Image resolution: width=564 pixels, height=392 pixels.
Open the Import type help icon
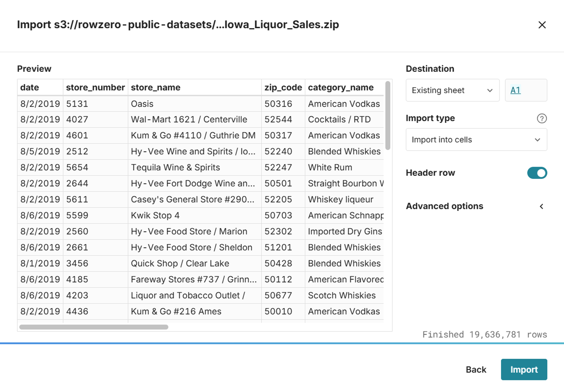[542, 118]
